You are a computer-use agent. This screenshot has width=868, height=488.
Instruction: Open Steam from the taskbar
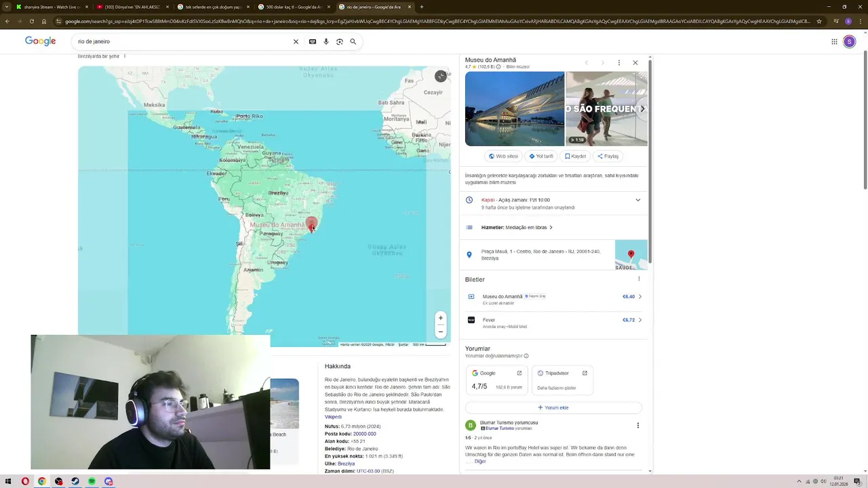coord(75,481)
